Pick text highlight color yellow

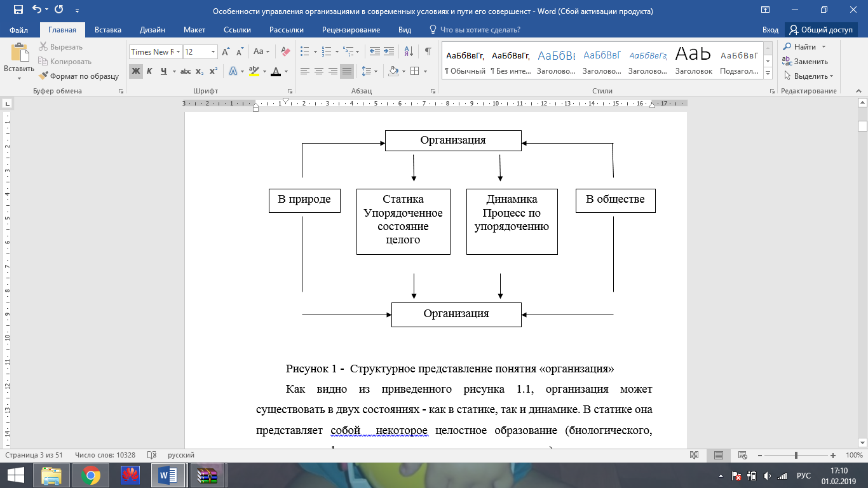click(x=254, y=71)
